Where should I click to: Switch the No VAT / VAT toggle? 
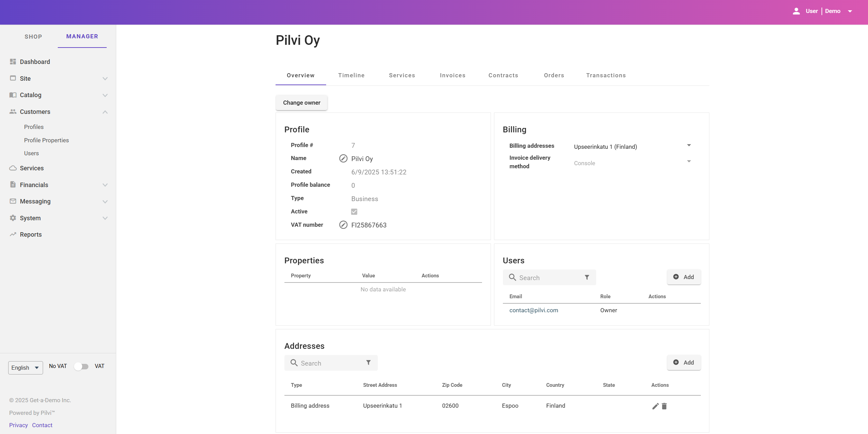[x=81, y=366]
